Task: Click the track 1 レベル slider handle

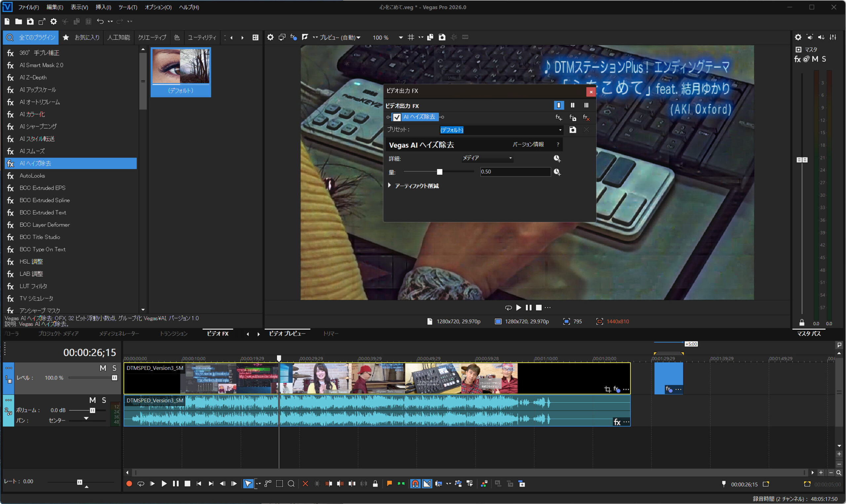Action: click(114, 378)
